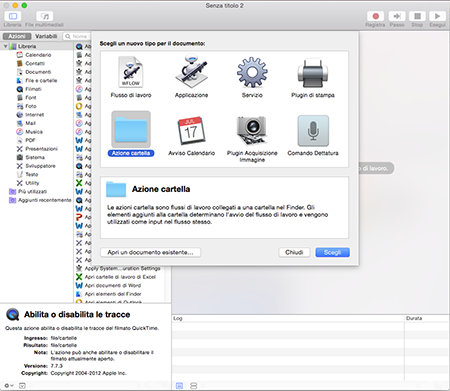Click the Scegli button
This screenshot has width=450, height=391.
(332, 252)
